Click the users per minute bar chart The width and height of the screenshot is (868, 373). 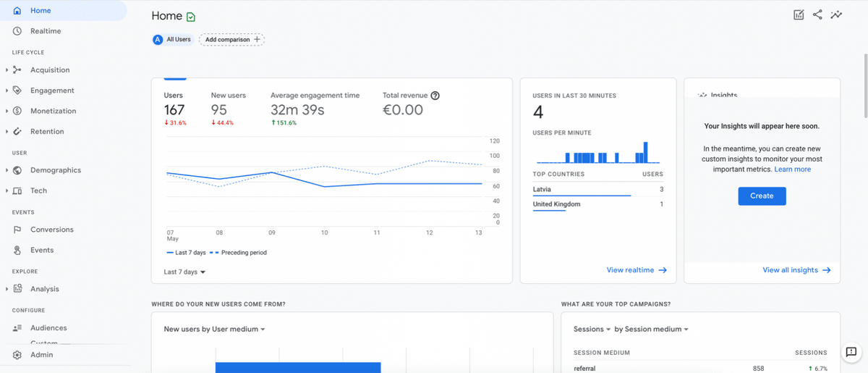pos(597,152)
